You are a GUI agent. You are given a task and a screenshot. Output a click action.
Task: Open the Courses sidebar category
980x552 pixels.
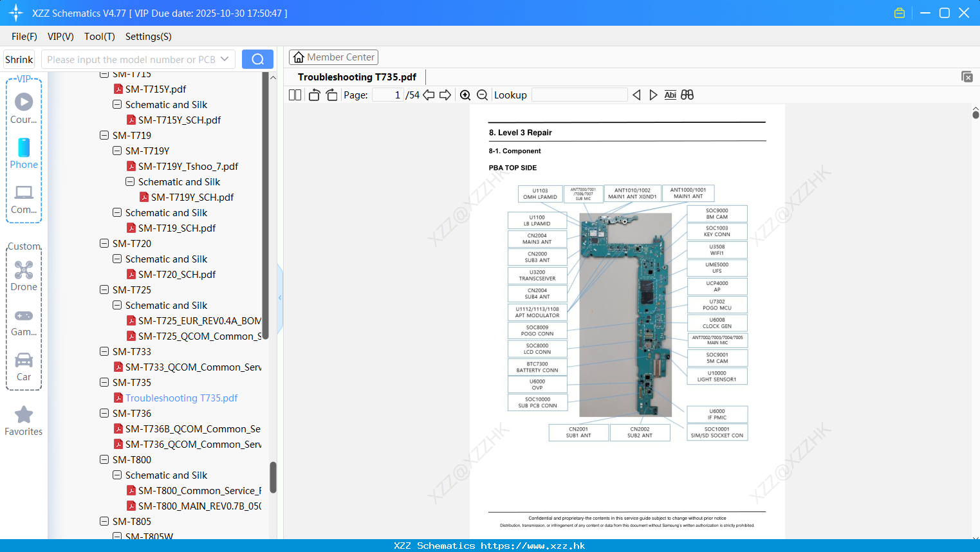[x=24, y=108]
